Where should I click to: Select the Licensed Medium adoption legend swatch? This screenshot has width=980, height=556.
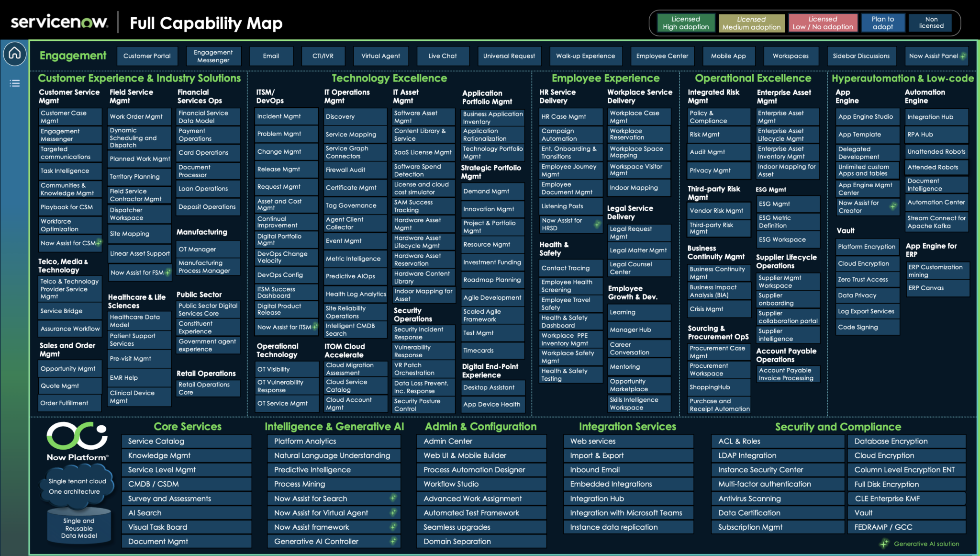(x=751, y=23)
